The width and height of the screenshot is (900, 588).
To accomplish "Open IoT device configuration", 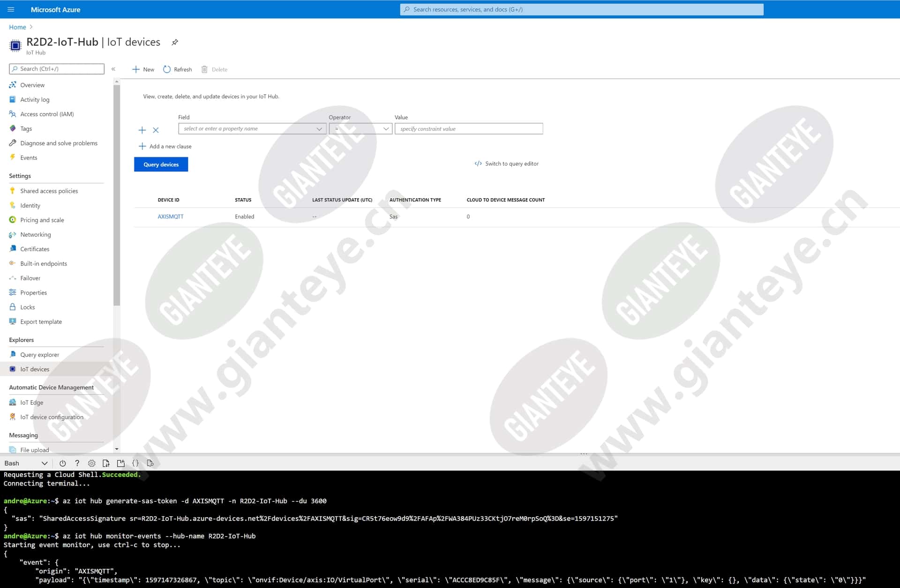I will tap(52, 417).
